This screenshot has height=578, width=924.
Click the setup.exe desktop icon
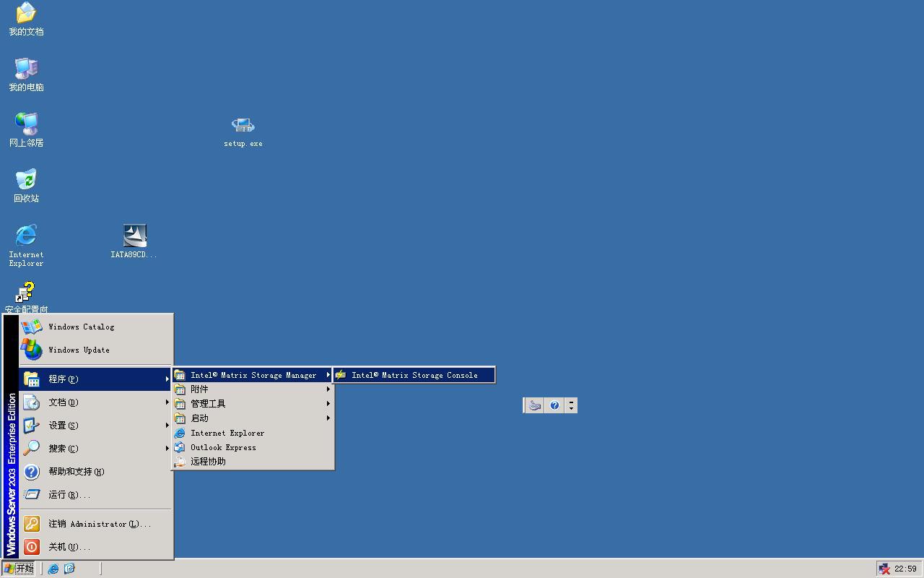[243, 126]
